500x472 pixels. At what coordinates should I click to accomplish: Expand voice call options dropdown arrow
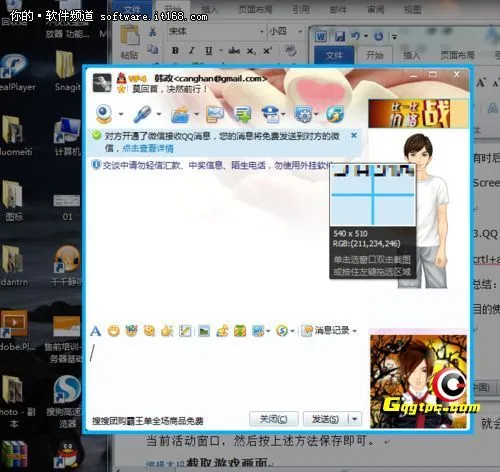(x=159, y=114)
